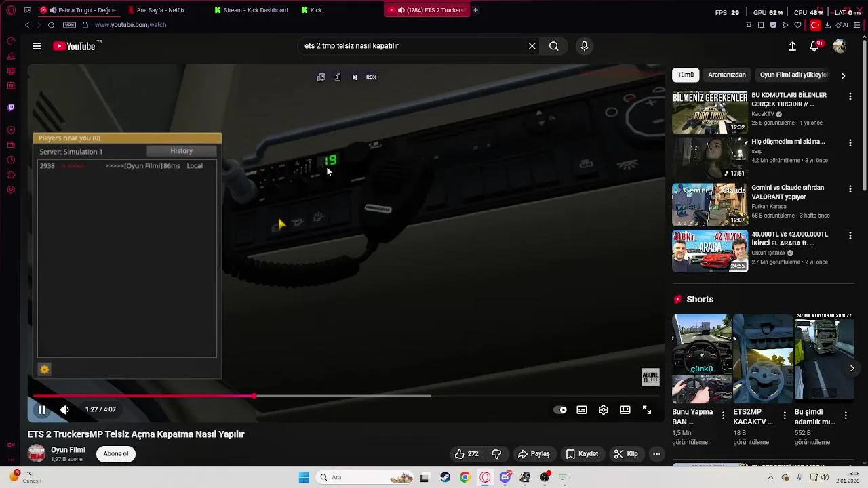Screen dimensions: 868x488
Task: Open options for Hiç düşmedim mi video
Action: (x=850, y=143)
